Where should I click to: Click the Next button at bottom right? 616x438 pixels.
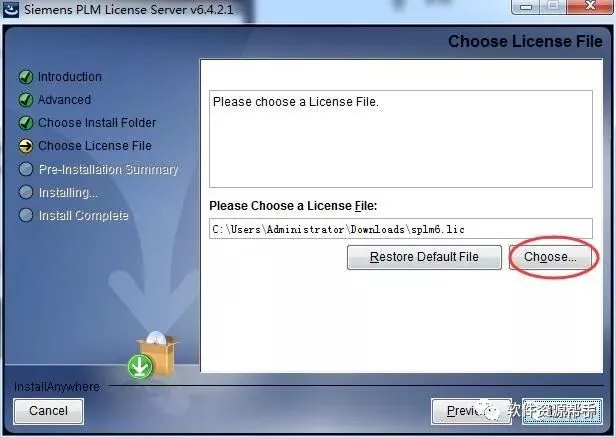562,411
